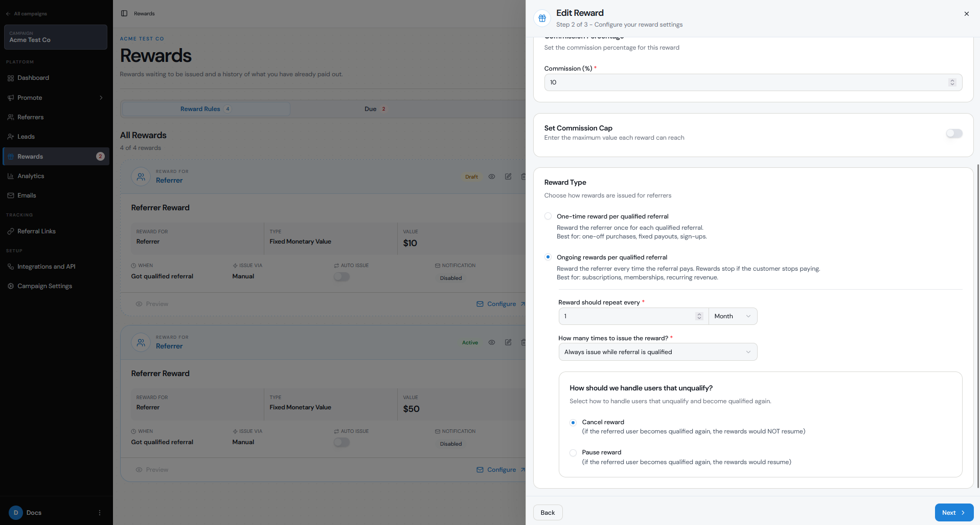Go back to All campaigns
This screenshot has height=525, width=980.
pos(27,14)
